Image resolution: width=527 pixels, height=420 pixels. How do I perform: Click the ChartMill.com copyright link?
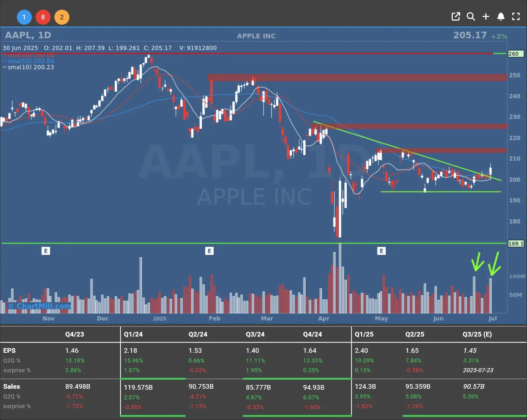point(40,306)
